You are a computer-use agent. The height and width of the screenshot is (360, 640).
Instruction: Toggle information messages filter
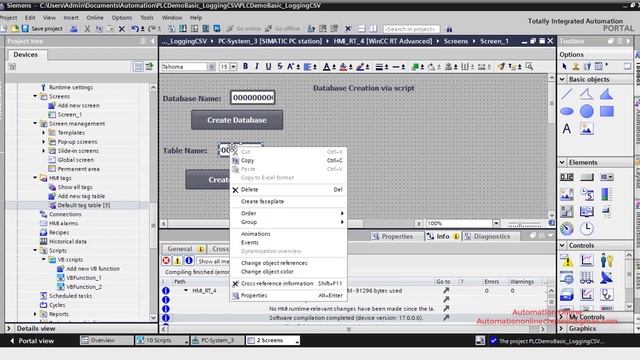point(189,261)
